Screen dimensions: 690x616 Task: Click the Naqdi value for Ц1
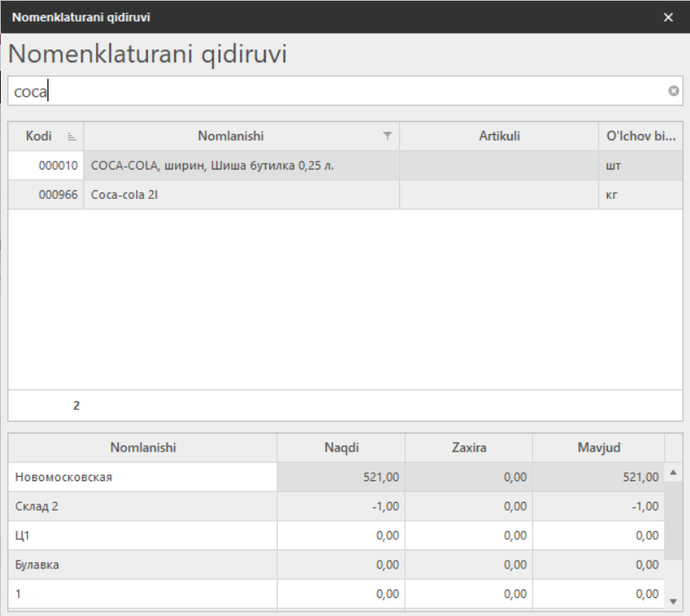(341, 536)
